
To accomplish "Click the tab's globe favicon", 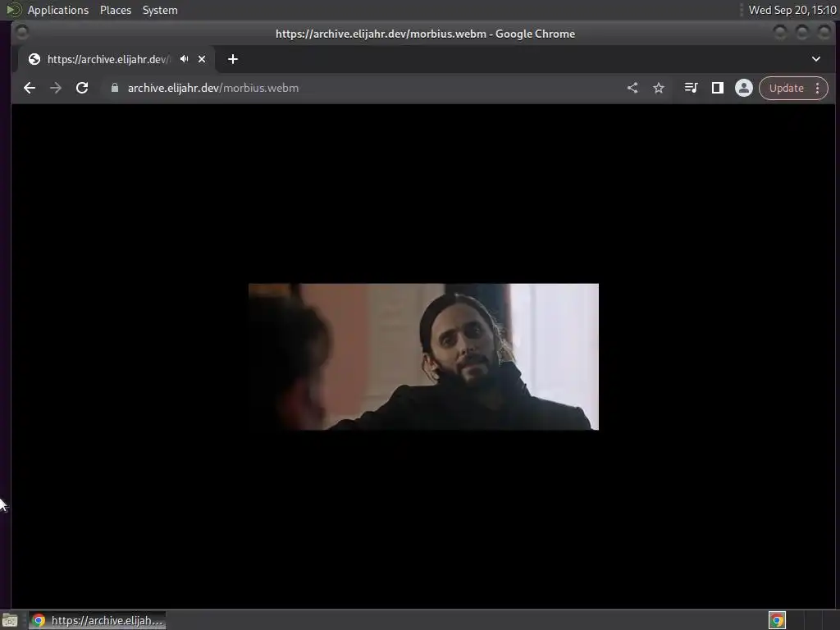I will 34,59.
